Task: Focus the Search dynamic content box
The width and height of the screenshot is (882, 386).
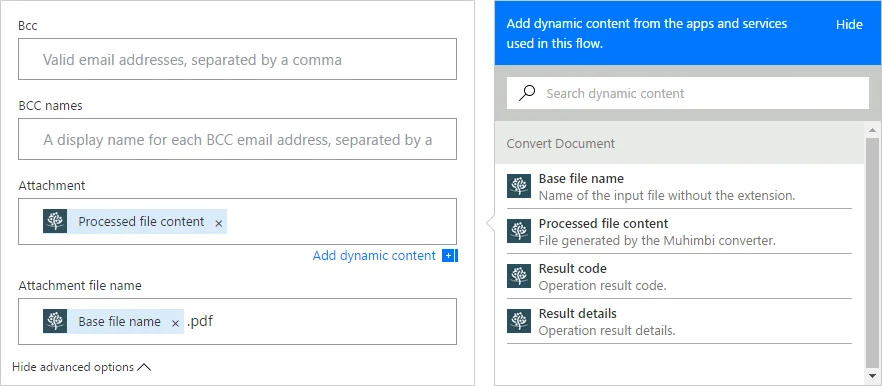Action: point(687,93)
